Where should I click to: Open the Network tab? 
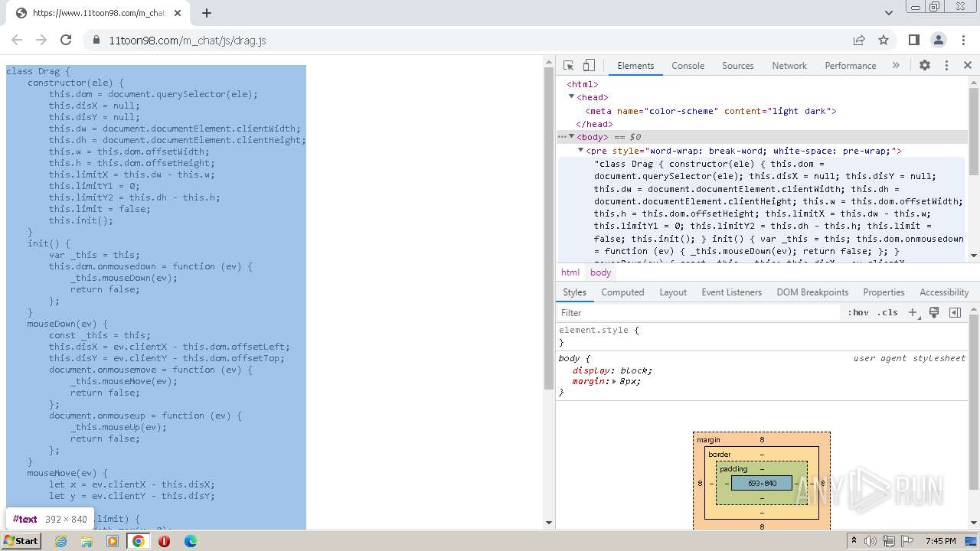point(789,66)
